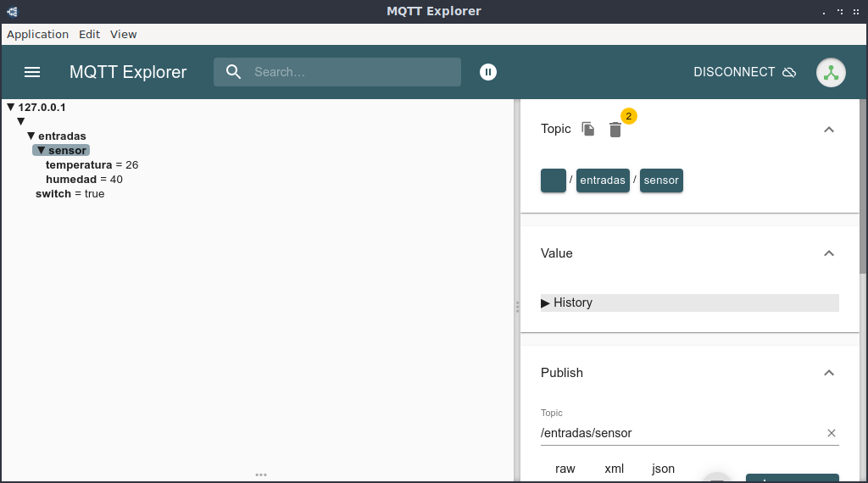Click the cloud-off icon beside Disconnect
The width and height of the screenshot is (868, 483).
pos(789,72)
